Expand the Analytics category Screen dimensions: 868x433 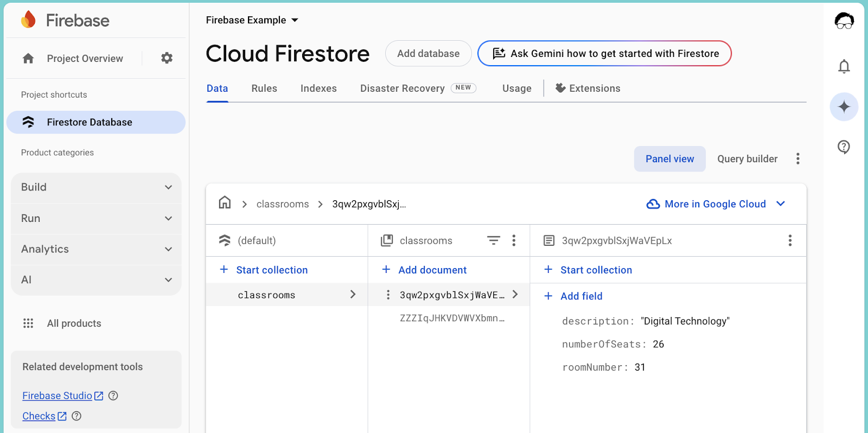pos(96,249)
